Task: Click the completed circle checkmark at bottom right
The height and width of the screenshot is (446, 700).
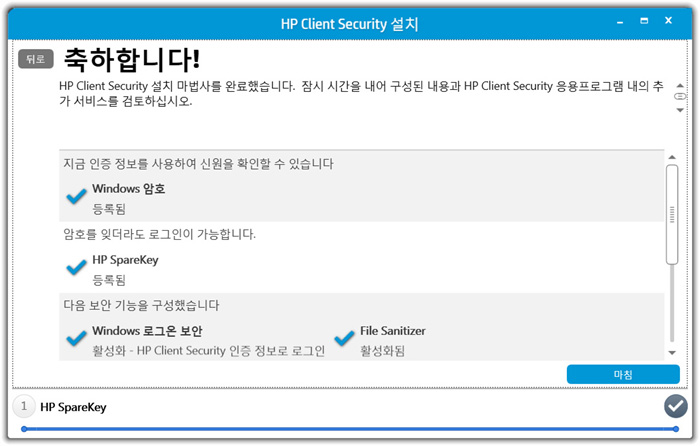Action: tap(675, 406)
